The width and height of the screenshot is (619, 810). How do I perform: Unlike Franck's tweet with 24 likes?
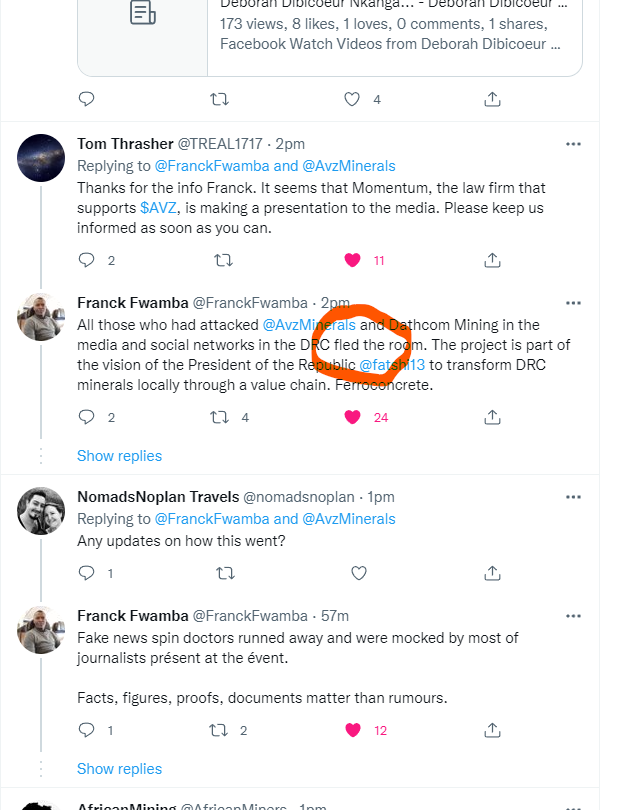point(352,417)
